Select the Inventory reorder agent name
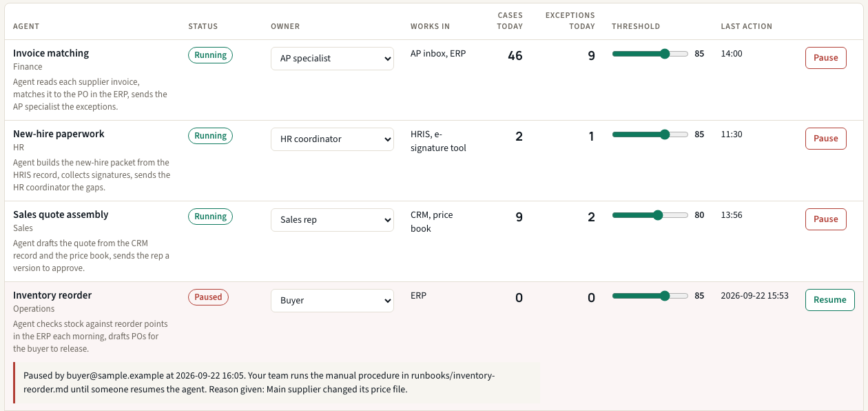 pos(52,295)
